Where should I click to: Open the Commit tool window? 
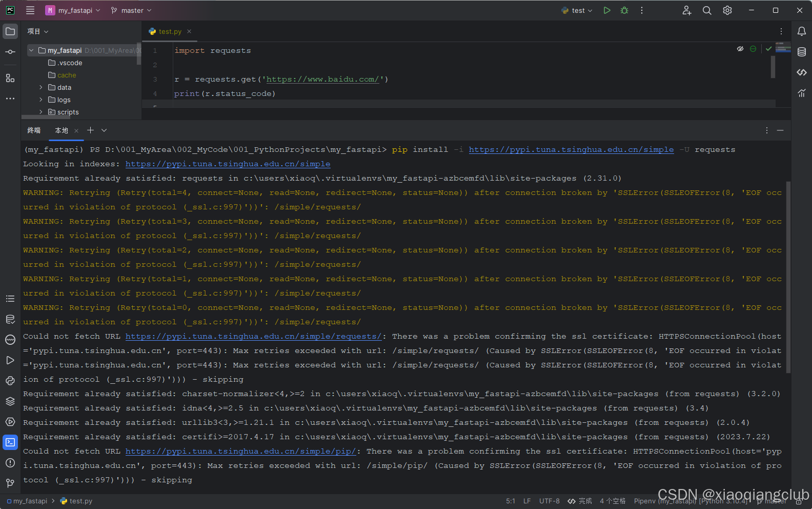tap(10, 52)
